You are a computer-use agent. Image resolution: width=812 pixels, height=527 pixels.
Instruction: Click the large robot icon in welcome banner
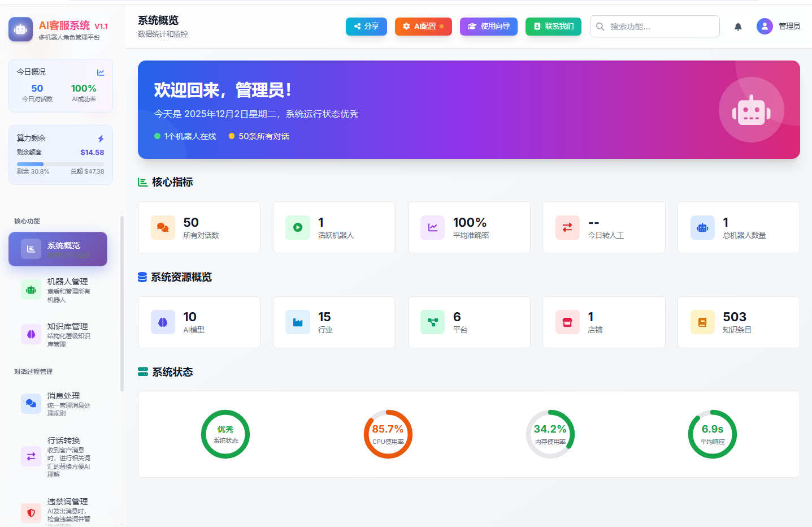pyautogui.click(x=751, y=110)
